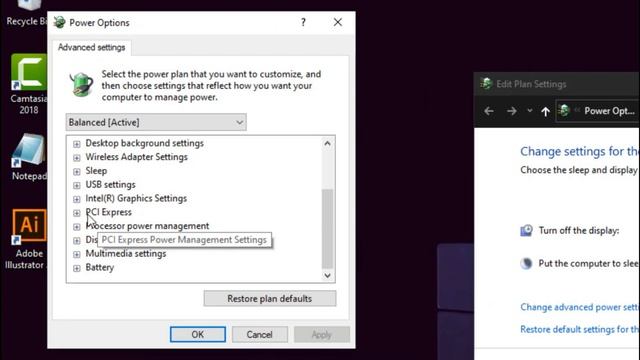Expand the Sleep settings node
This screenshot has width=640, height=360.
pyautogui.click(x=77, y=171)
